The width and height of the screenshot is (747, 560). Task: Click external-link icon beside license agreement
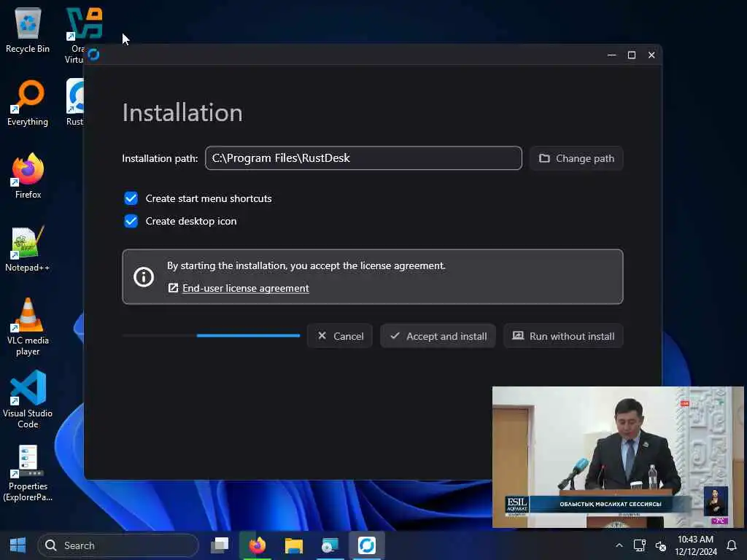(x=173, y=288)
